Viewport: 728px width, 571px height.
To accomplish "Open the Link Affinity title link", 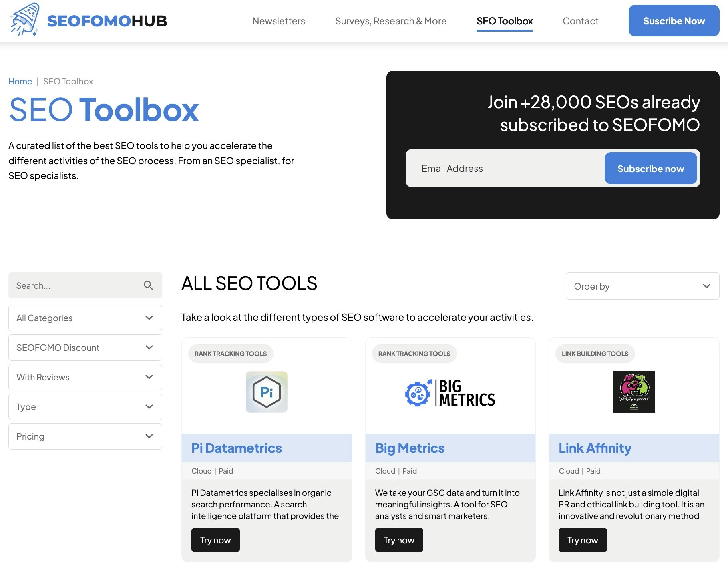I will click(x=595, y=448).
